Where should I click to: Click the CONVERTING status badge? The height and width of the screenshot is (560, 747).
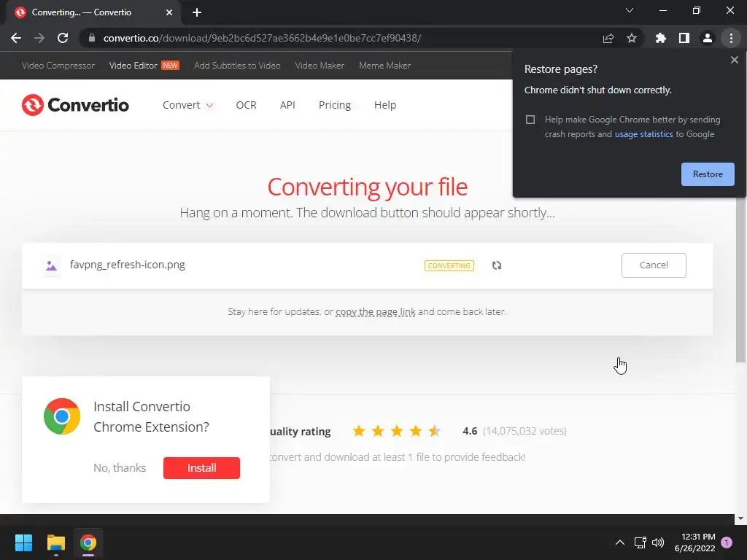[449, 265]
